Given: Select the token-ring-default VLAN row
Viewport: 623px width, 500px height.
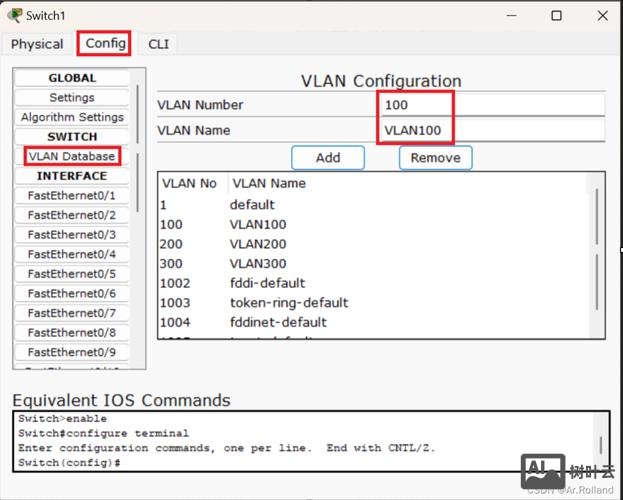Looking at the screenshot, I should [288, 303].
